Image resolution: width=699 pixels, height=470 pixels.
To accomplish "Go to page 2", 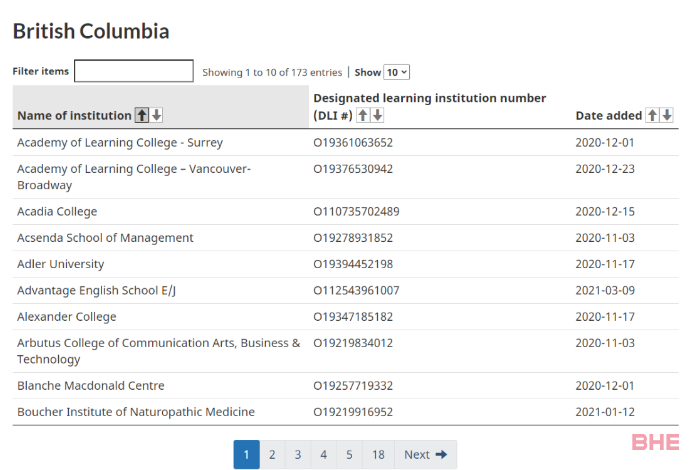I will tap(272, 454).
